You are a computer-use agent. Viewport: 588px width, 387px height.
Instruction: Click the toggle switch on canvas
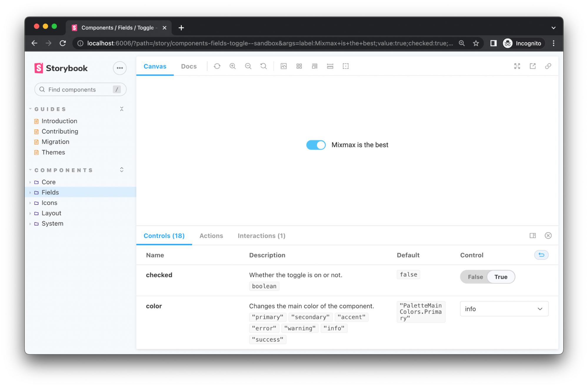pyautogui.click(x=316, y=144)
